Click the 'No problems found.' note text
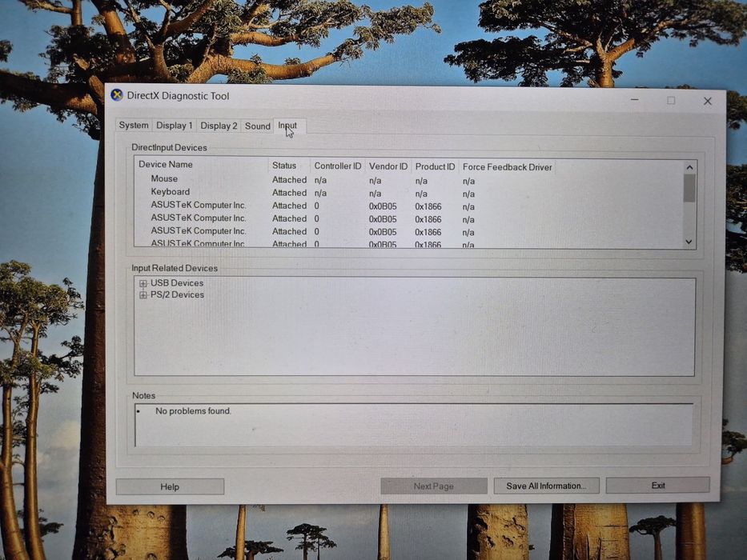Image resolution: width=747 pixels, height=560 pixels. 193,410
